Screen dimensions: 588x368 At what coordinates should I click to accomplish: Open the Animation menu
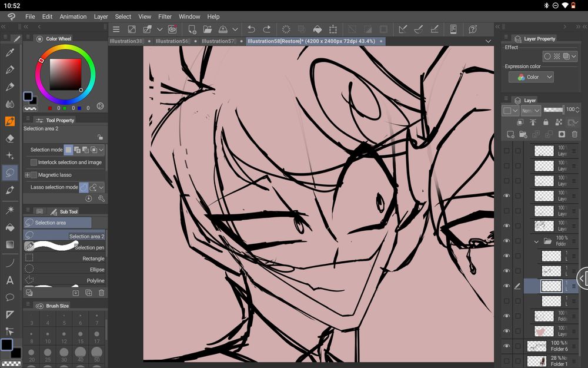(x=73, y=16)
